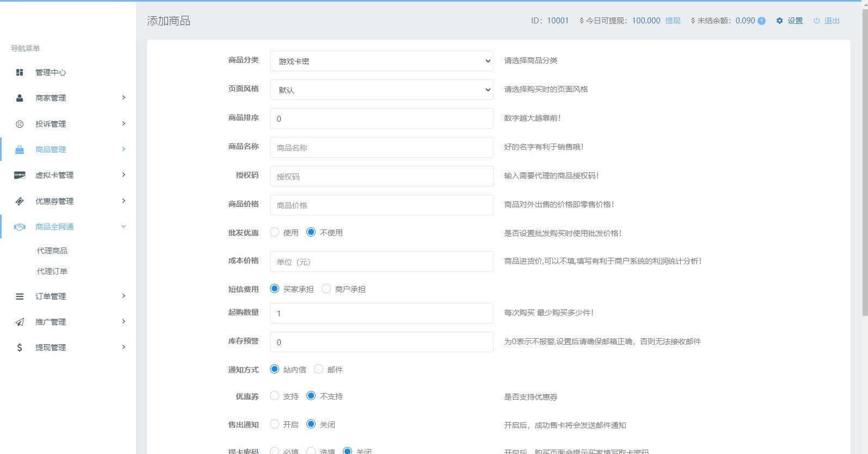Open the 订单管理 menu label
Image resolution: width=868 pixels, height=454 pixels.
[51, 296]
